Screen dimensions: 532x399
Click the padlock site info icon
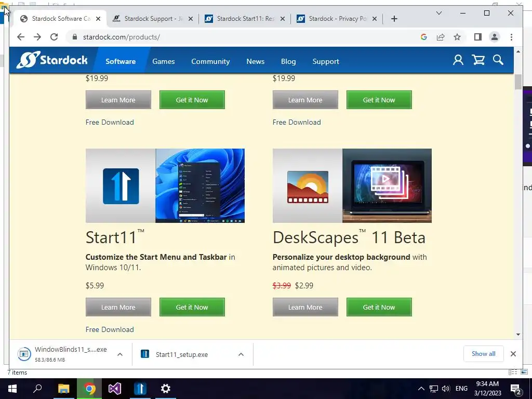pyautogui.click(x=75, y=37)
